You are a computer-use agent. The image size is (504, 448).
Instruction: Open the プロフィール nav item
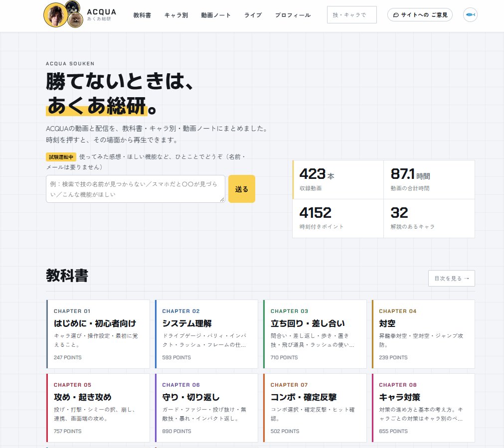(293, 15)
